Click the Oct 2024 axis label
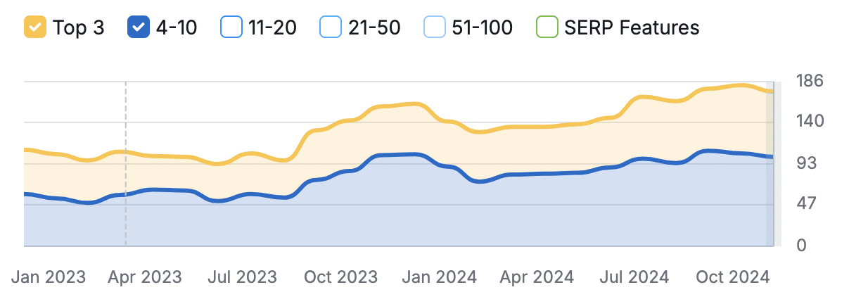 (x=732, y=277)
